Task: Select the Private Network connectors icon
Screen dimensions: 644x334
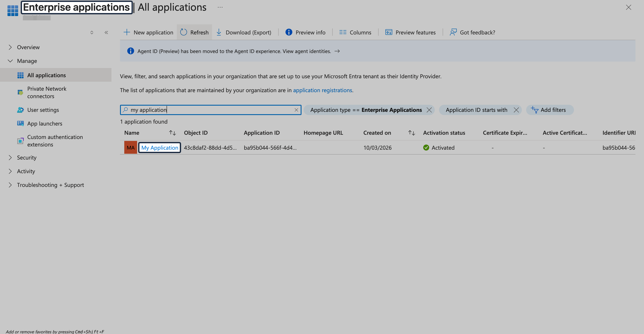Action: 20,92
